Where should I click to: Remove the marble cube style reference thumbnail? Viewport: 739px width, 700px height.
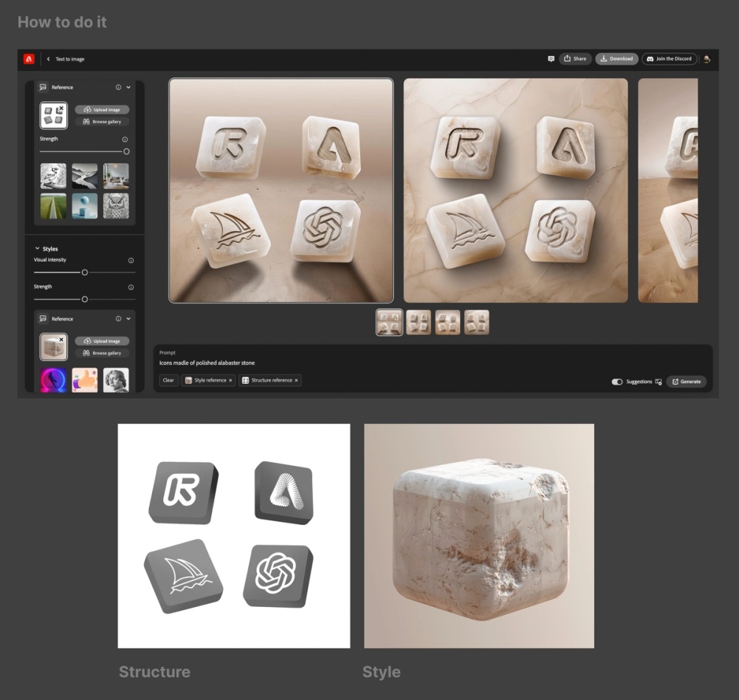tap(61, 340)
